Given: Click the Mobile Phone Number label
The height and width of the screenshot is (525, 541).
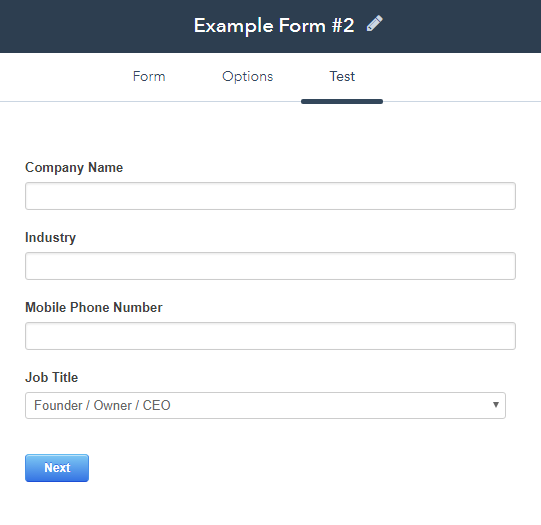Looking at the screenshot, I should [x=94, y=307].
